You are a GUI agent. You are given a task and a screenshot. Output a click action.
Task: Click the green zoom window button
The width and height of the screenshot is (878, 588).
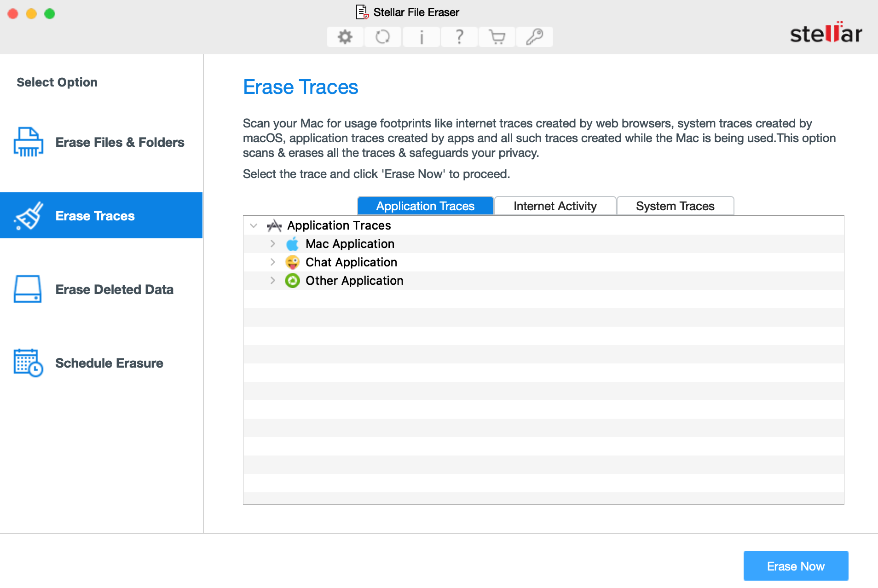(50, 14)
